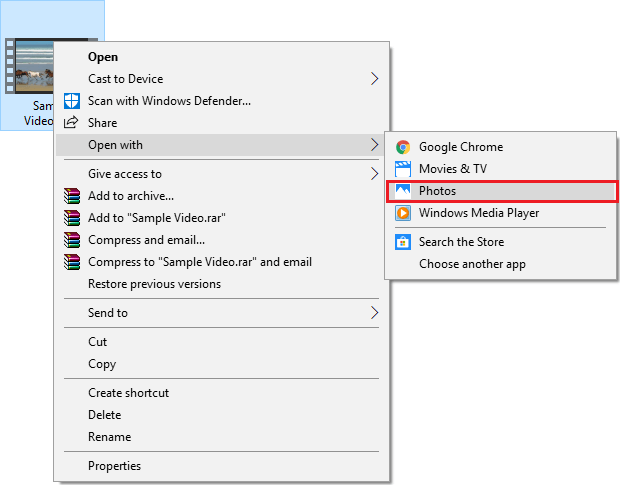This screenshot has width=620, height=485.
Task: Choose Rename from the context menu
Action: point(221,437)
